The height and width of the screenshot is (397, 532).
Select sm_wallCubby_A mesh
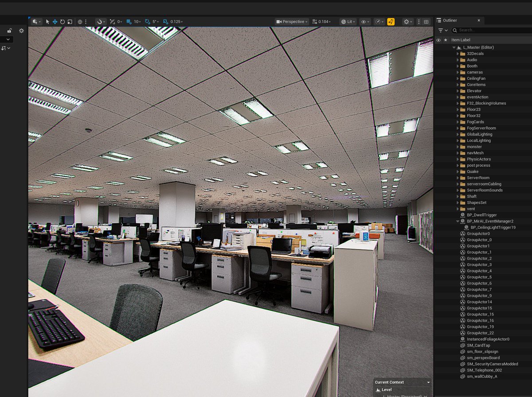click(483, 376)
